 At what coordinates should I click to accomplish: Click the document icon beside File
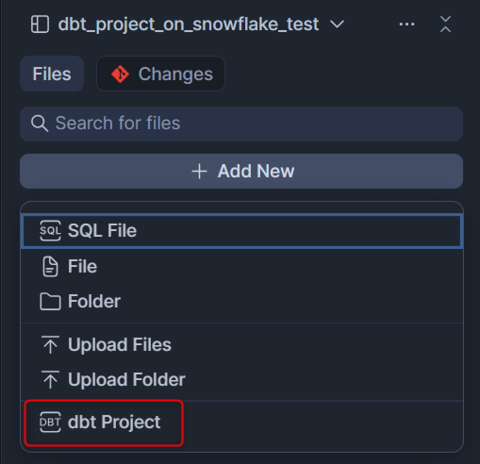tap(50, 267)
